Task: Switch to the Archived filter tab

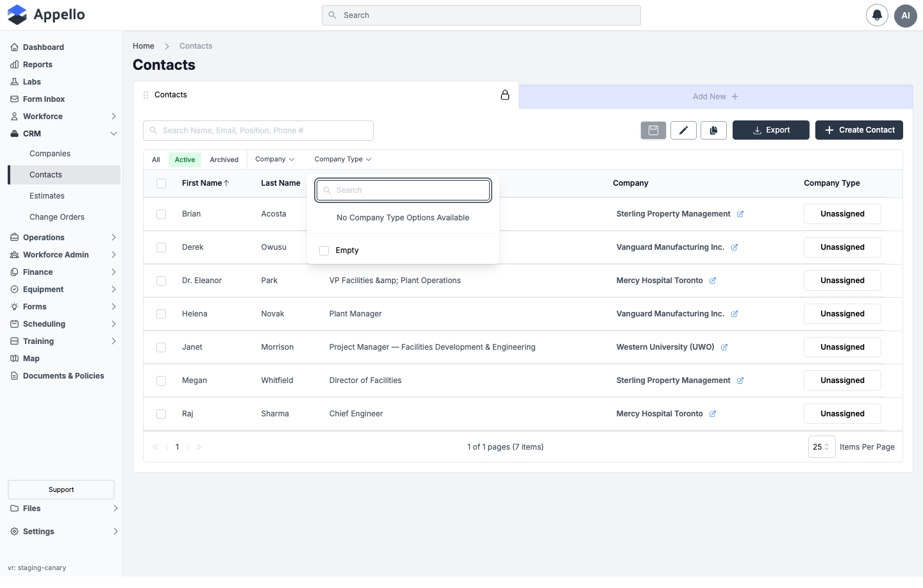Action: coord(224,159)
